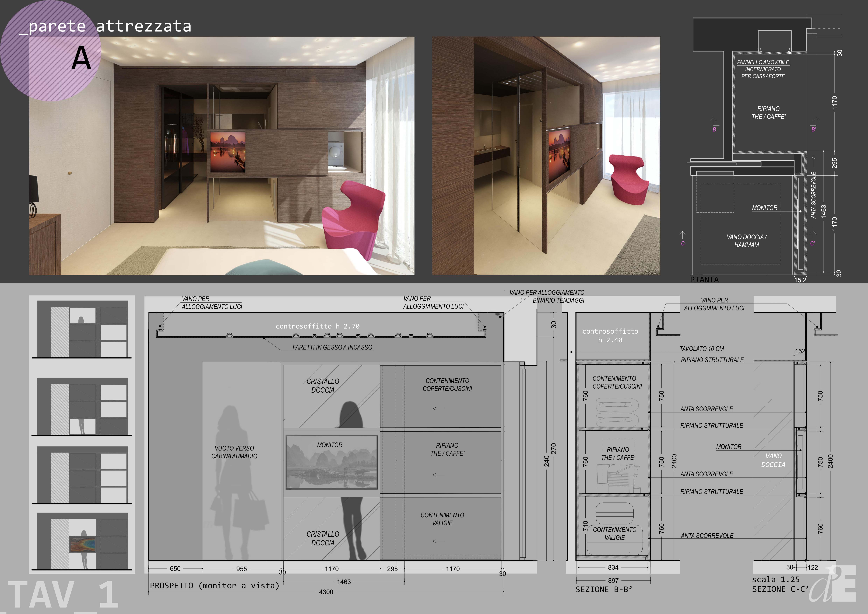Select the third elevation configuration thumbnail
868x614 pixels.
point(82,475)
